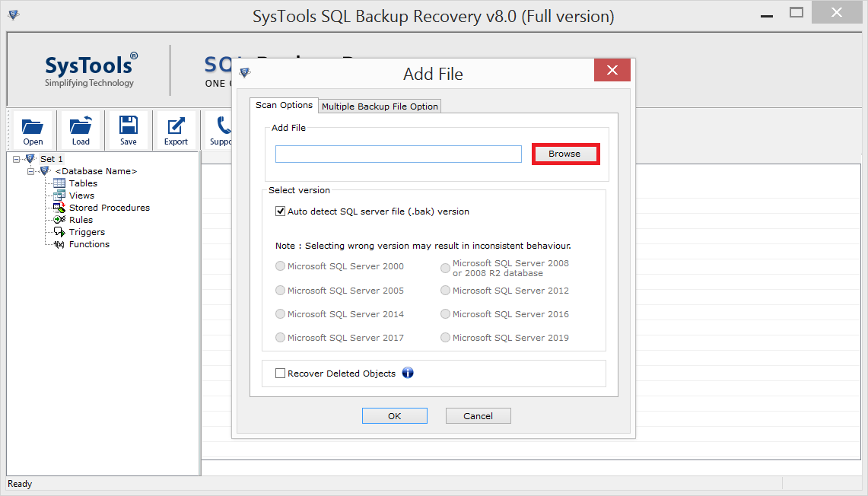Click the Ready status bar text
868x496 pixels.
tap(20, 484)
